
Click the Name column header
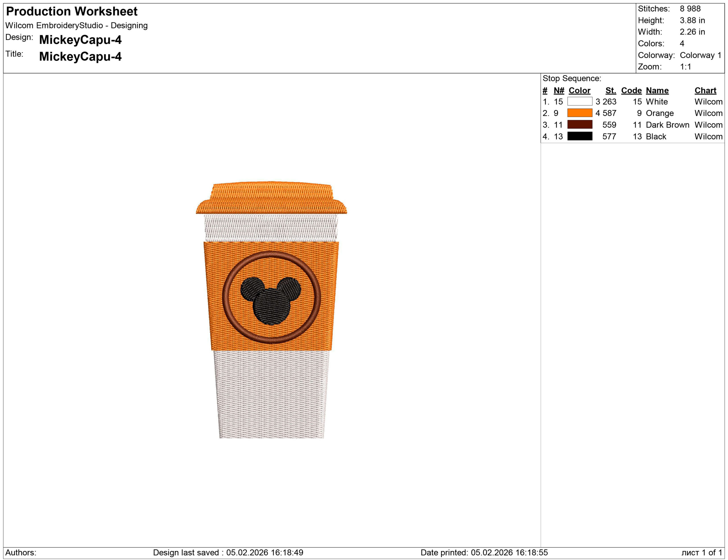[657, 90]
